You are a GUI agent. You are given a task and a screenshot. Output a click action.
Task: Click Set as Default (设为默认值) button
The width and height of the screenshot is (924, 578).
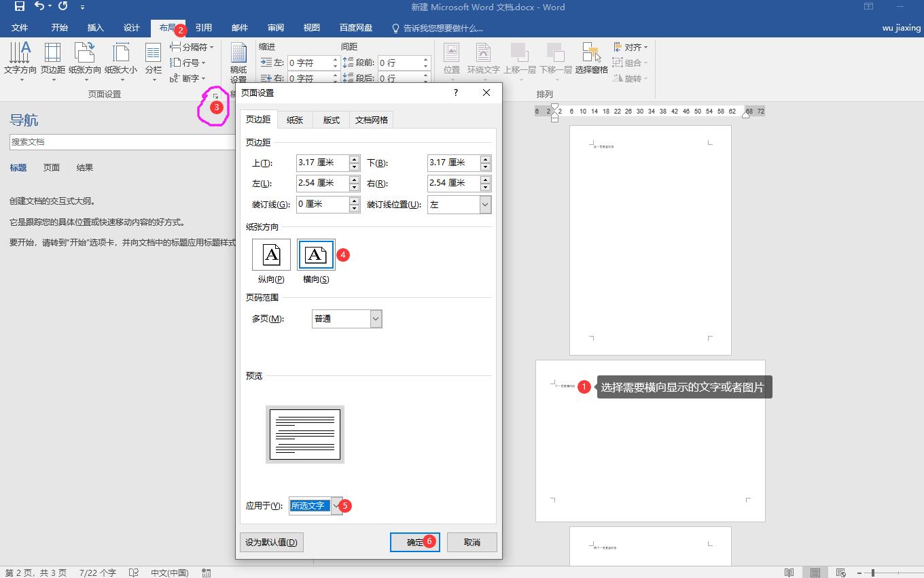click(x=271, y=542)
